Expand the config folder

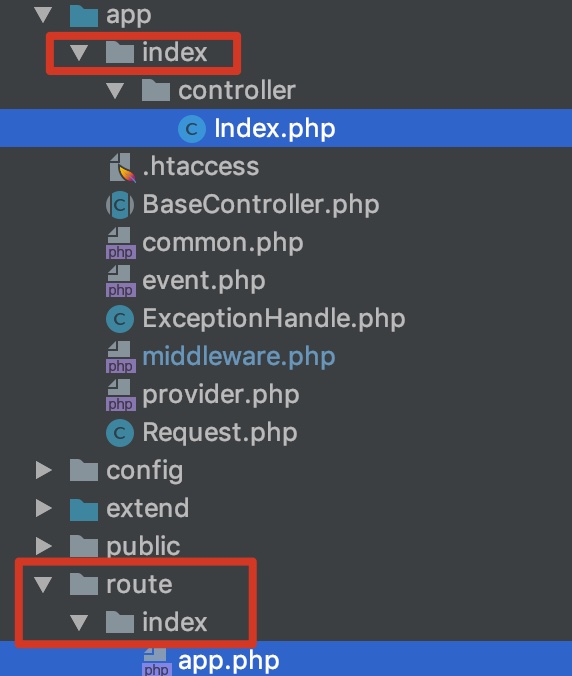coord(44,470)
